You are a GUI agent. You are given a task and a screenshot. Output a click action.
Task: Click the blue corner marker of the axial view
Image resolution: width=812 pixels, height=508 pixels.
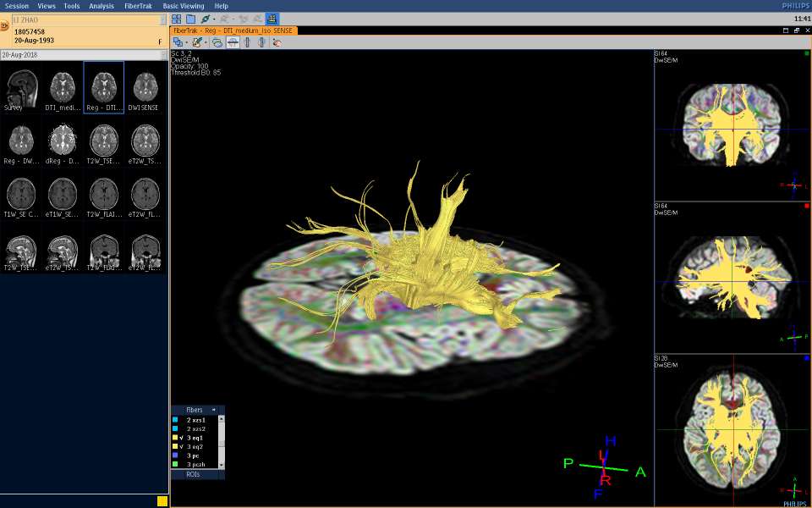coord(807,358)
